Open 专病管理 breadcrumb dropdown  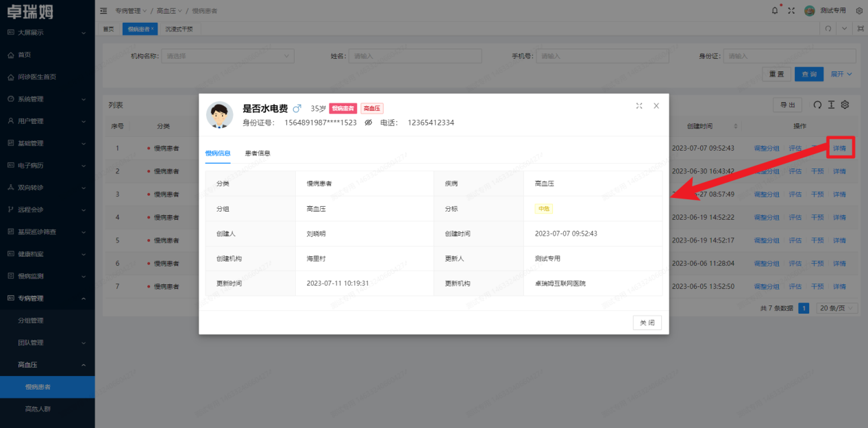tap(131, 11)
